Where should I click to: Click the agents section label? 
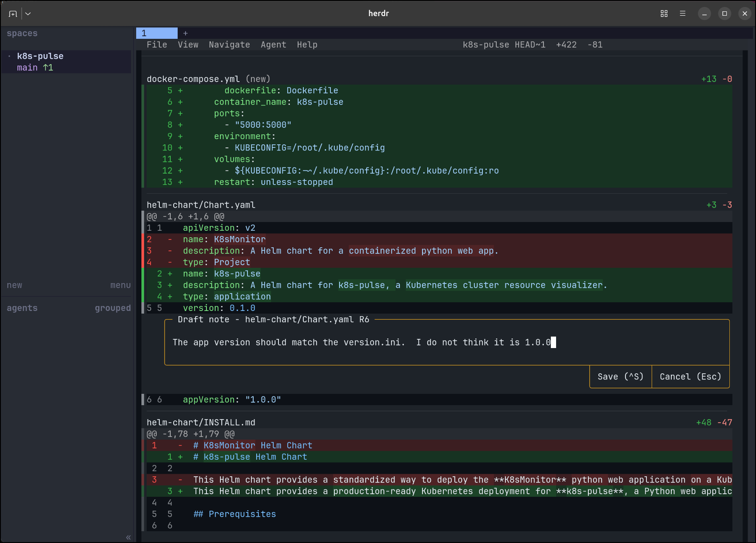tap(22, 308)
